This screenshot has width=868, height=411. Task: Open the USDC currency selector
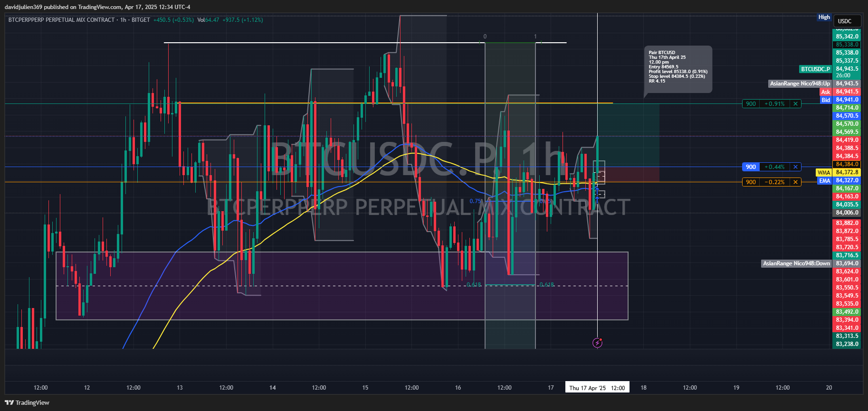[x=848, y=21]
